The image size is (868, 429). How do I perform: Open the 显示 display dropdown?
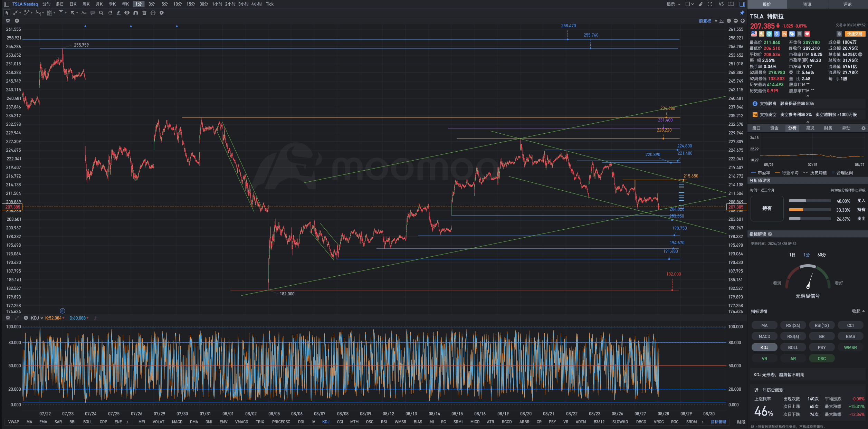[x=674, y=4]
